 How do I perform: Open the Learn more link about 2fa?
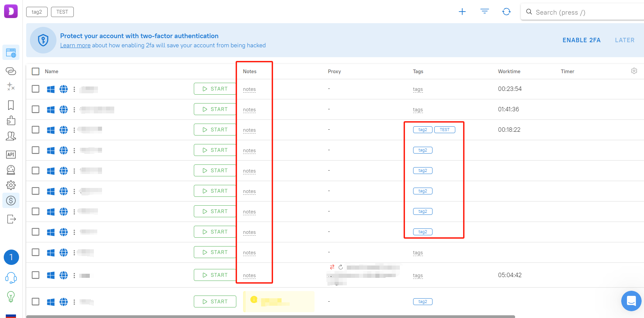[75, 45]
